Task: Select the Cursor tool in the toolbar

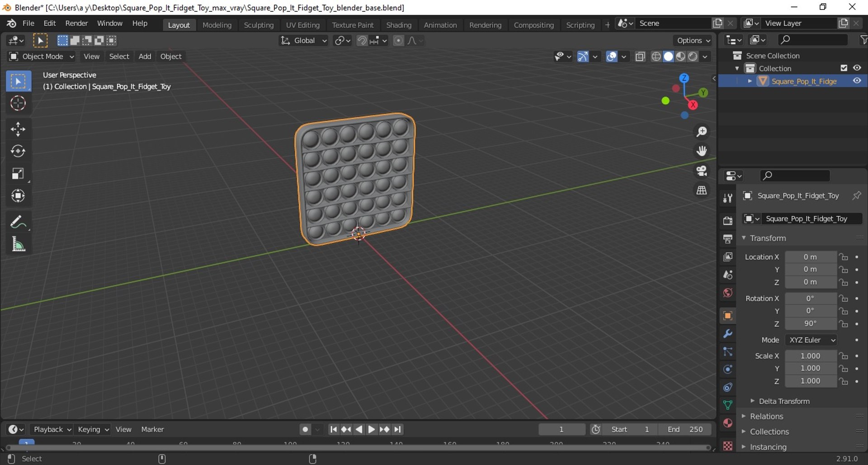Action: coord(18,104)
